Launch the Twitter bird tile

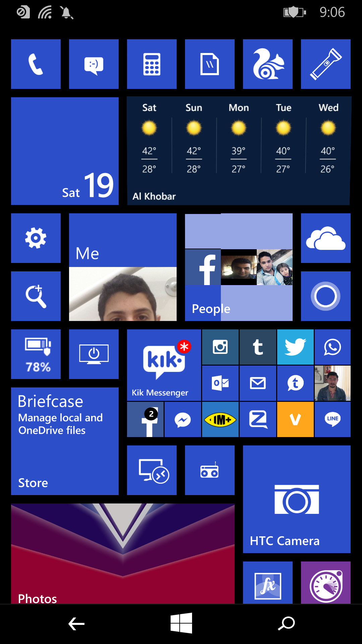(295, 347)
